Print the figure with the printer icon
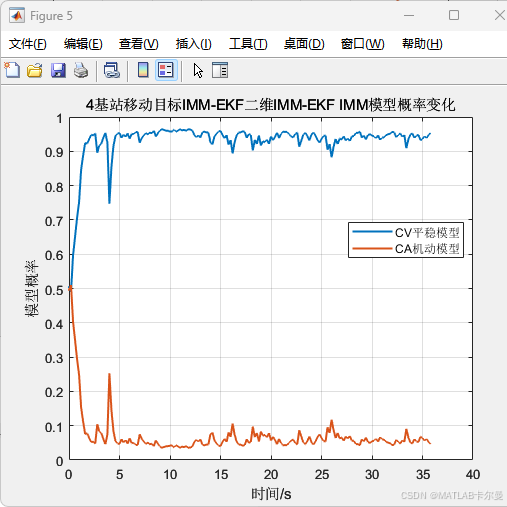Image resolution: width=507 pixels, height=507 pixels. pos(81,70)
